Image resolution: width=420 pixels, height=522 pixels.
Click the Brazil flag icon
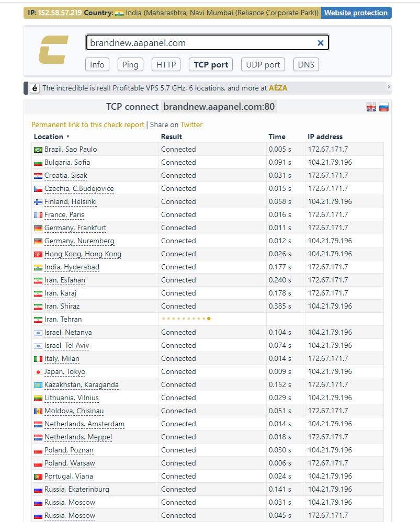38,150
